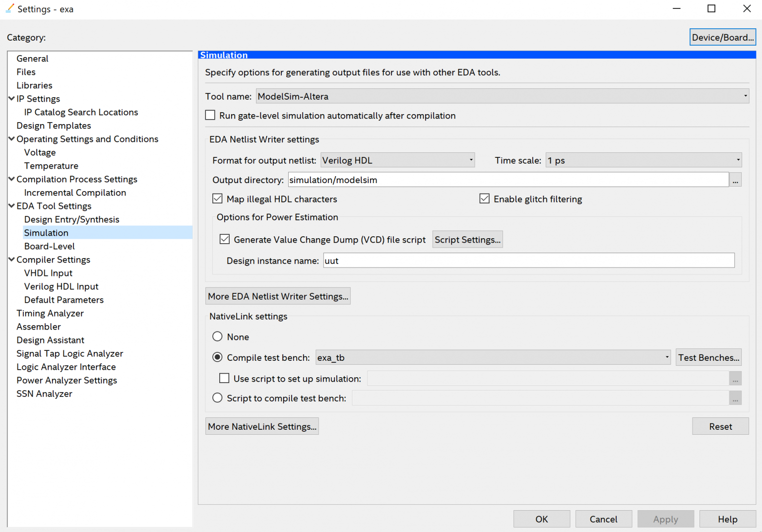This screenshot has width=762, height=532.
Task: Click the output directory browse button
Action: click(x=735, y=180)
